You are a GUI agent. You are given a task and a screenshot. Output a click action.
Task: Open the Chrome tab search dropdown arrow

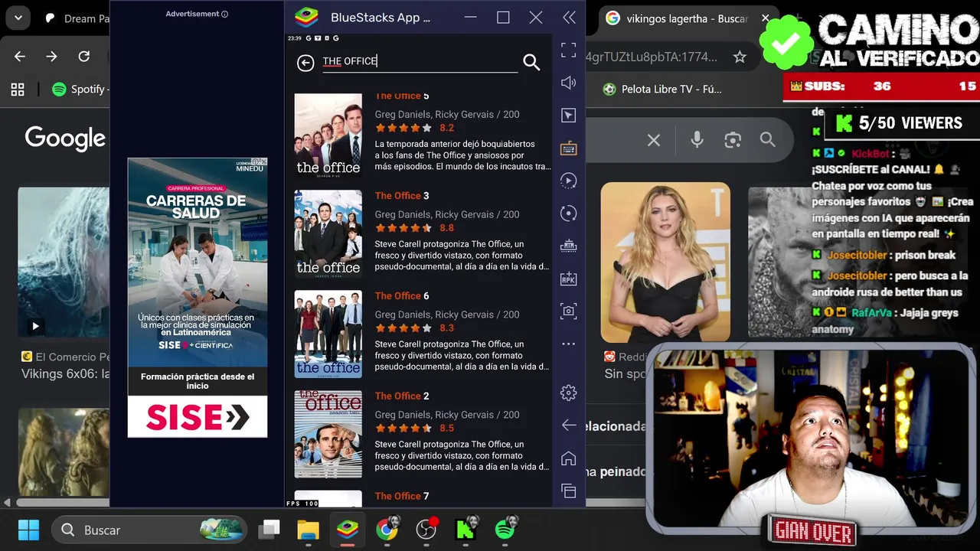18,18
